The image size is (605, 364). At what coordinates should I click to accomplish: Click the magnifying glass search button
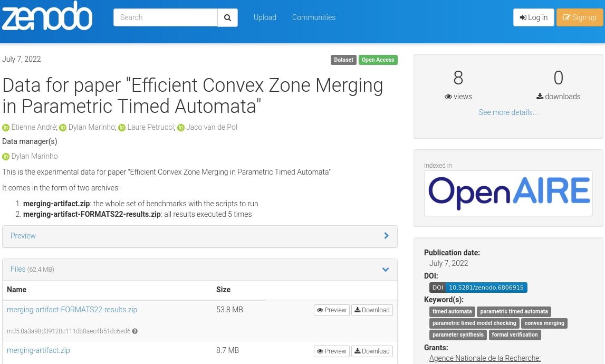tap(227, 17)
